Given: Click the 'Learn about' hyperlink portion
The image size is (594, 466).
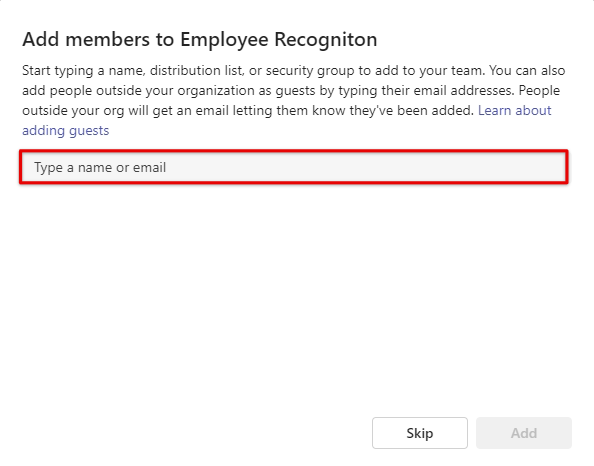Looking at the screenshot, I should [x=514, y=111].
